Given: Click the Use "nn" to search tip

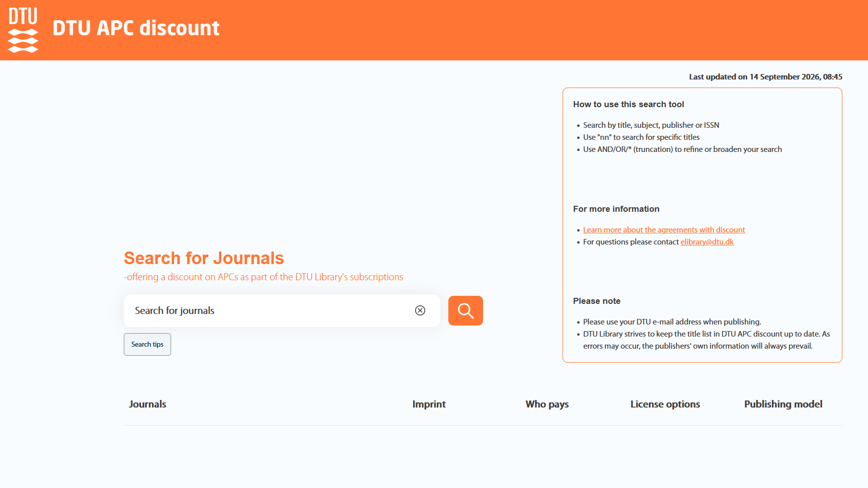Looking at the screenshot, I should coord(641,137).
